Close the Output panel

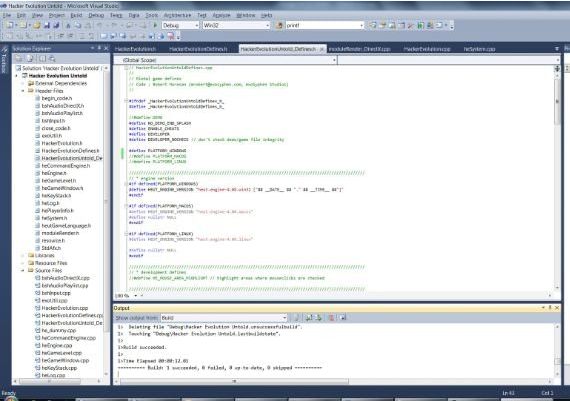tap(557, 308)
